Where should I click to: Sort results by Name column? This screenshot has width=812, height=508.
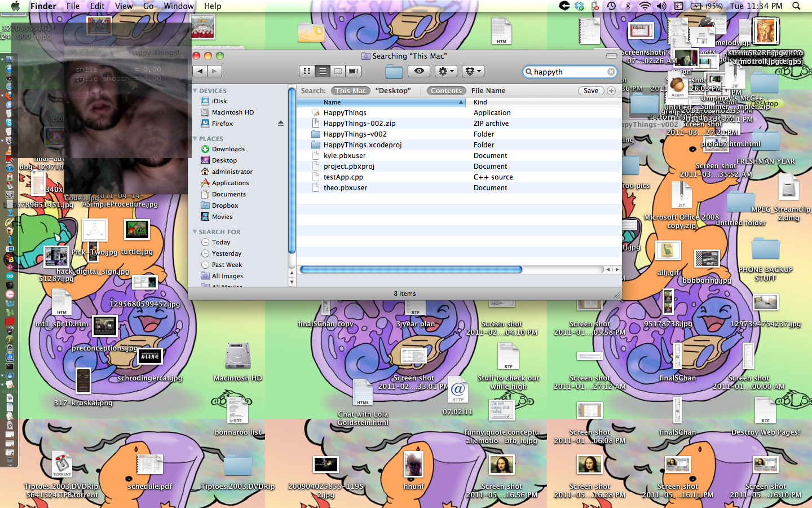point(381,102)
